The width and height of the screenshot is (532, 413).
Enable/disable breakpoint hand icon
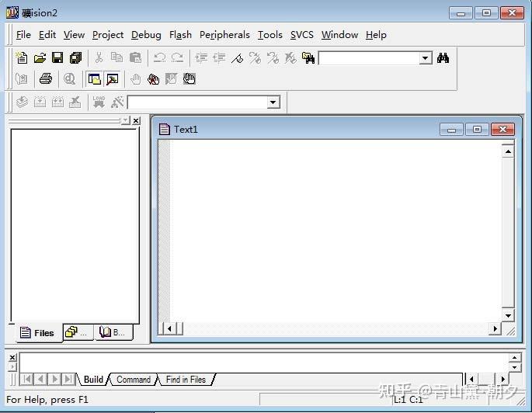(172, 79)
